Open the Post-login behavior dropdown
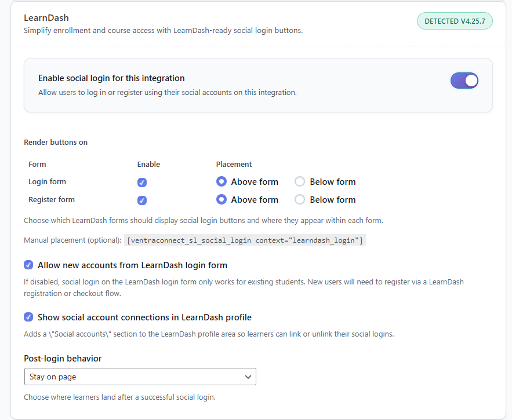This screenshot has width=512, height=420. [140, 377]
